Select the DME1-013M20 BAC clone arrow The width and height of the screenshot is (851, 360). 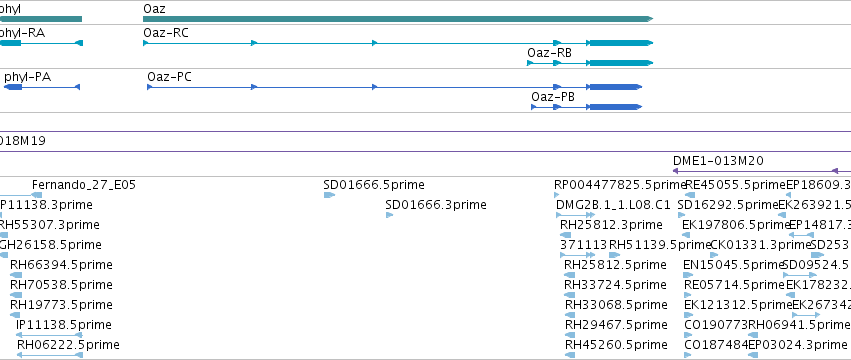(x=761, y=170)
